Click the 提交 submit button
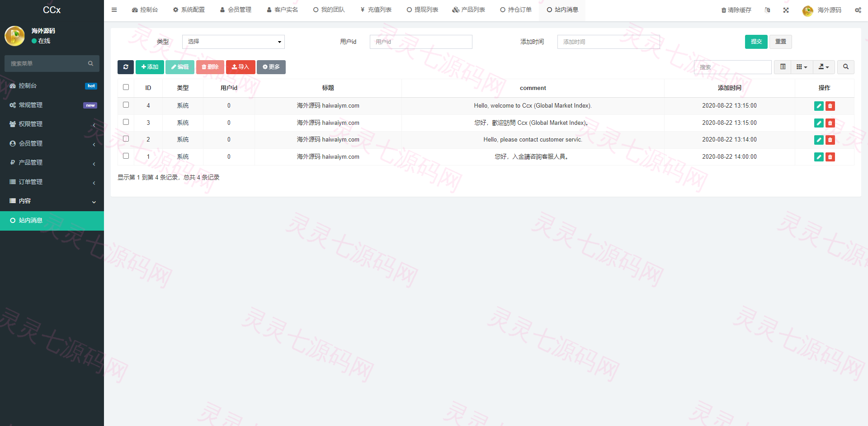The height and width of the screenshot is (426, 868). (756, 42)
